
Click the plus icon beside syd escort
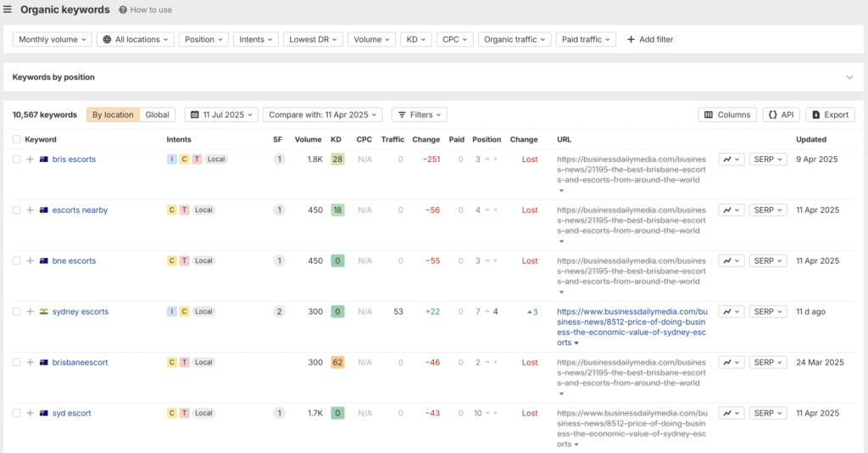30,413
